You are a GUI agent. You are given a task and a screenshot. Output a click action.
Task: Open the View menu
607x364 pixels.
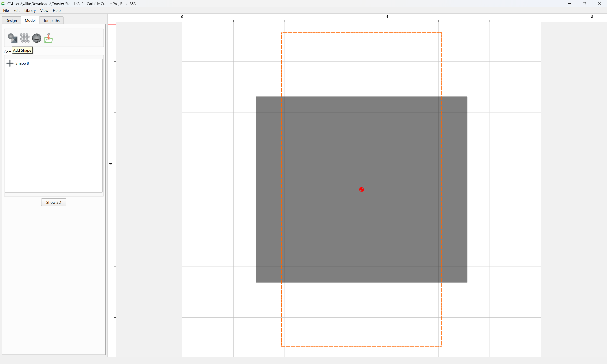click(44, 10)
